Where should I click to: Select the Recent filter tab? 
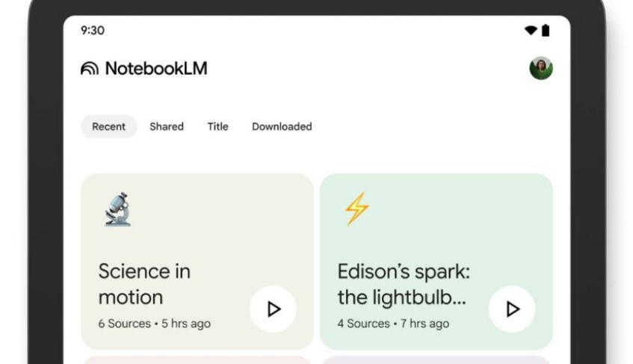pos(108,127)
